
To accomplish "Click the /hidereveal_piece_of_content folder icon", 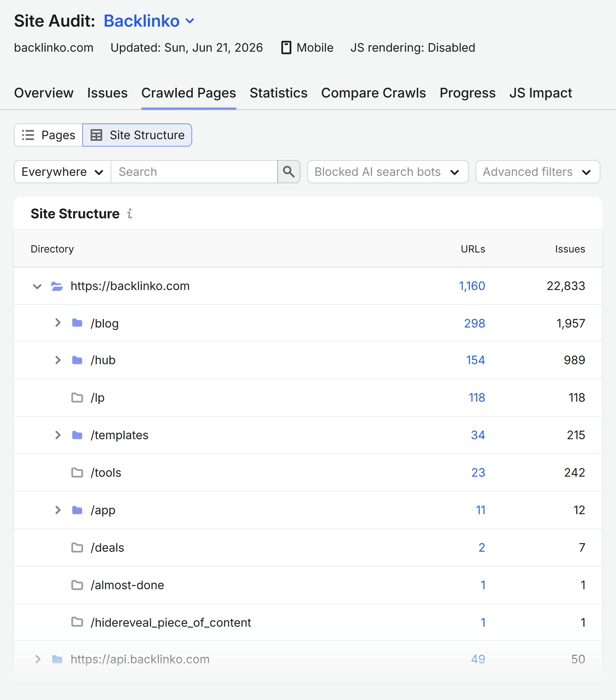I will coord(77,622).
